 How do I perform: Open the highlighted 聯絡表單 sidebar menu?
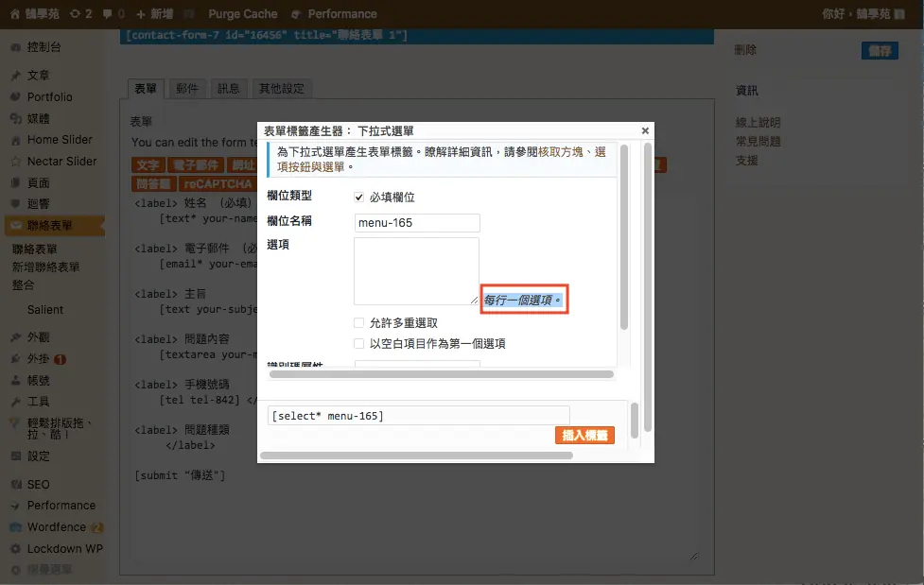(x=54, y=226)
